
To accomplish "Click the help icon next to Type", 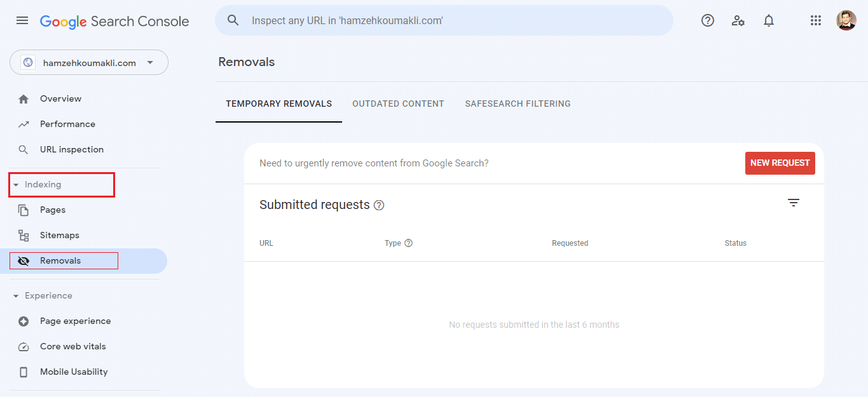I will pyautogui.click(x=409, y=243).
